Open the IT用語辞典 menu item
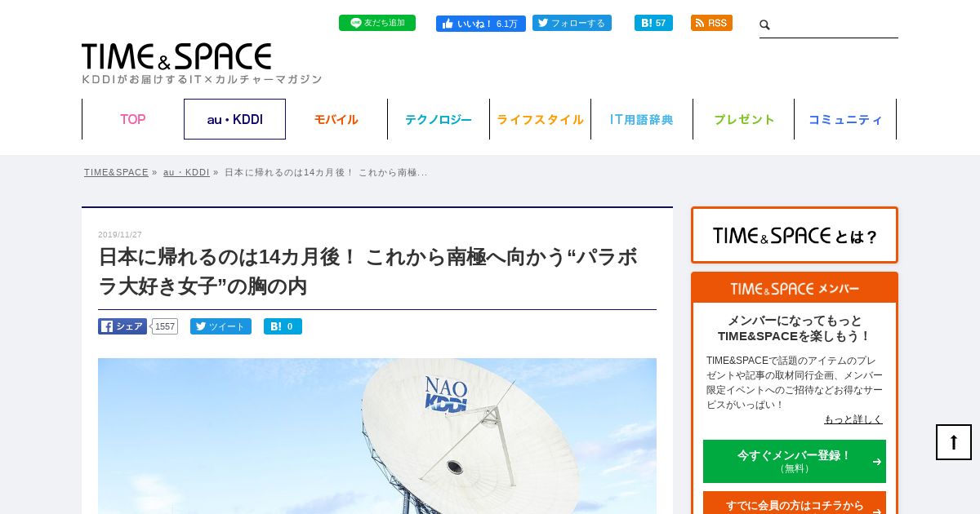 [x=642, y=119]
